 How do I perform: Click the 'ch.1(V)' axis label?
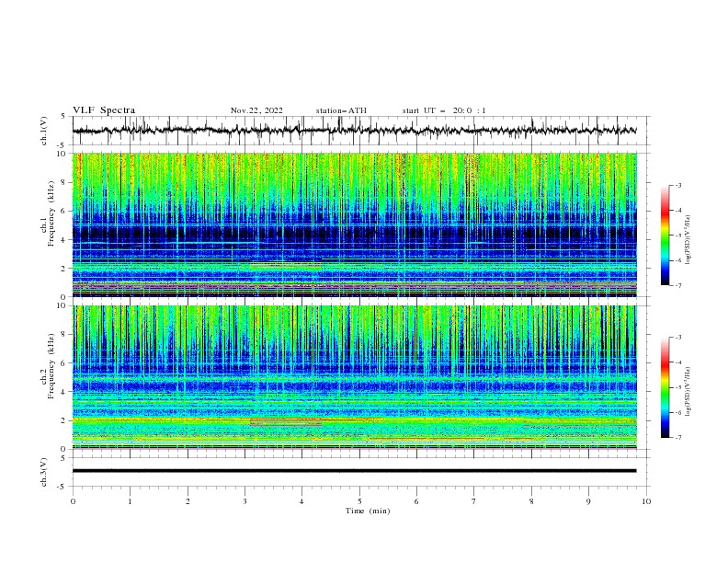click(x=44, y=131)
